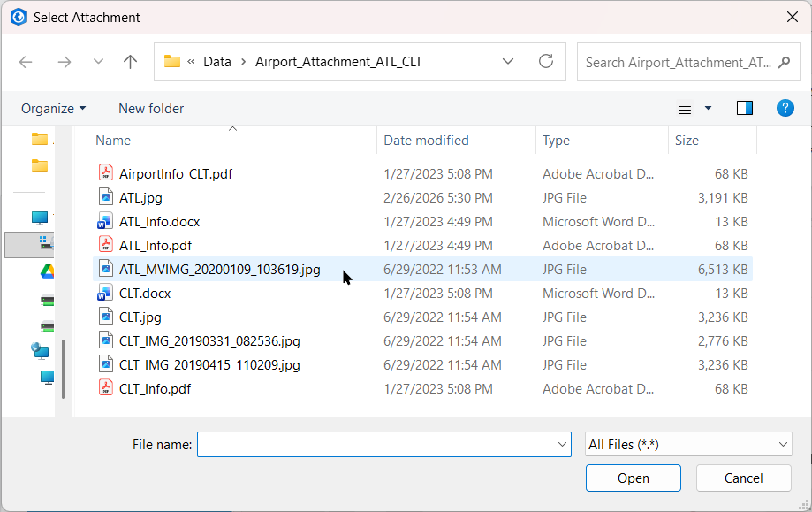Sort by the Type column header
Viewport: 812px width, 512px height.
(x=556, y=141)
